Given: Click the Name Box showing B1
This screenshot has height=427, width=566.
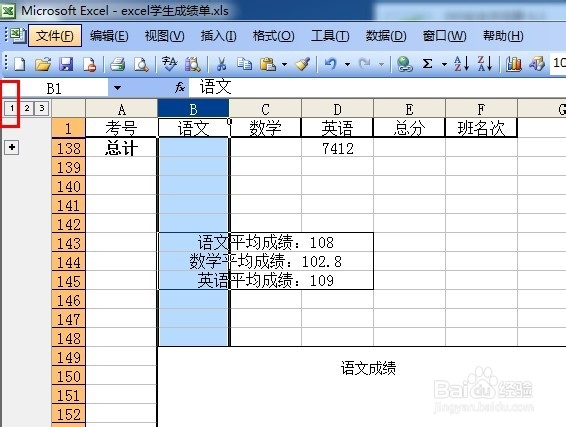Looking at the screenshot, I should [x=54, y=88].
